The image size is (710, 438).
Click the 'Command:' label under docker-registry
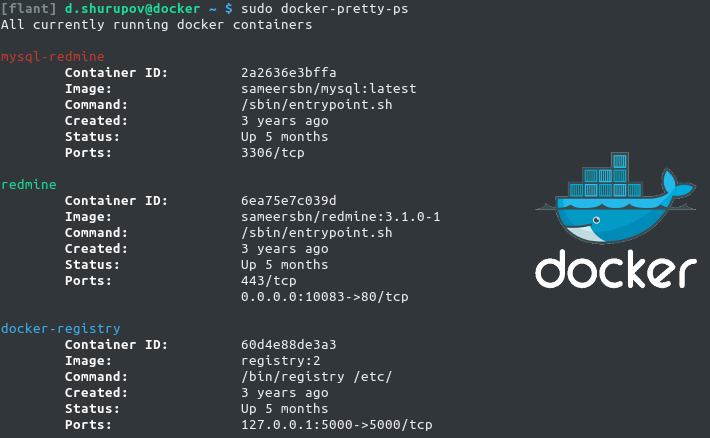pos(96,377)
